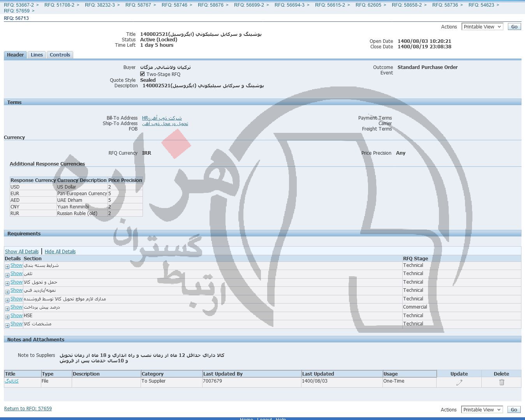Screen dimensions: 525x420
Task: Click Hide All Details link
Action: (60, 252)
